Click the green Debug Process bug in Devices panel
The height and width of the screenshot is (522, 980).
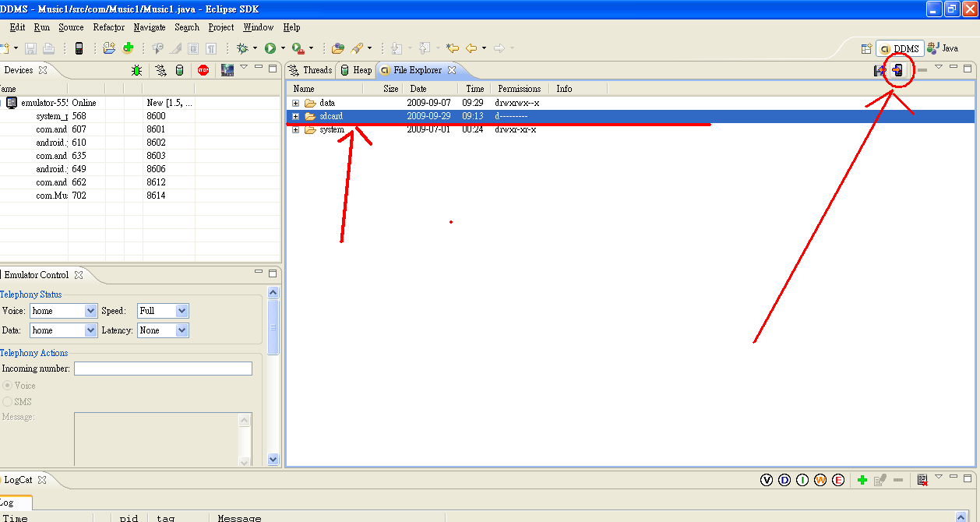(137, 70)
